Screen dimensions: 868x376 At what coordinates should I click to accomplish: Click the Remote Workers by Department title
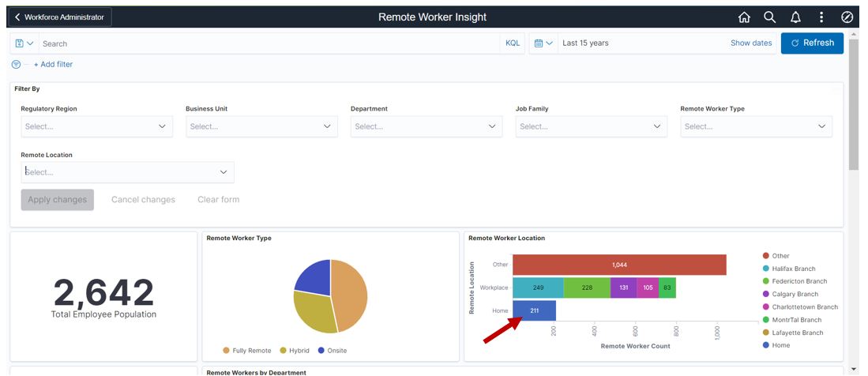256,373
